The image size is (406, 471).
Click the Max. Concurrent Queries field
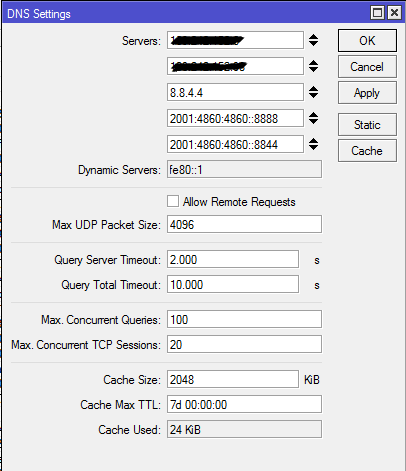point(244,319)
